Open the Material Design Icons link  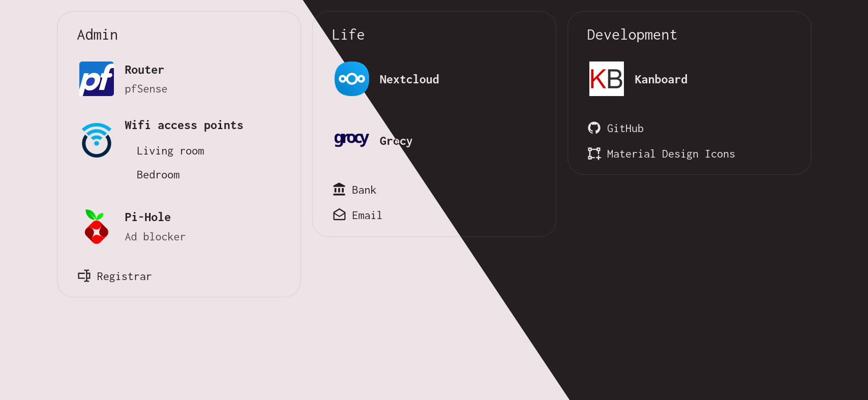(x=671, y=154)
